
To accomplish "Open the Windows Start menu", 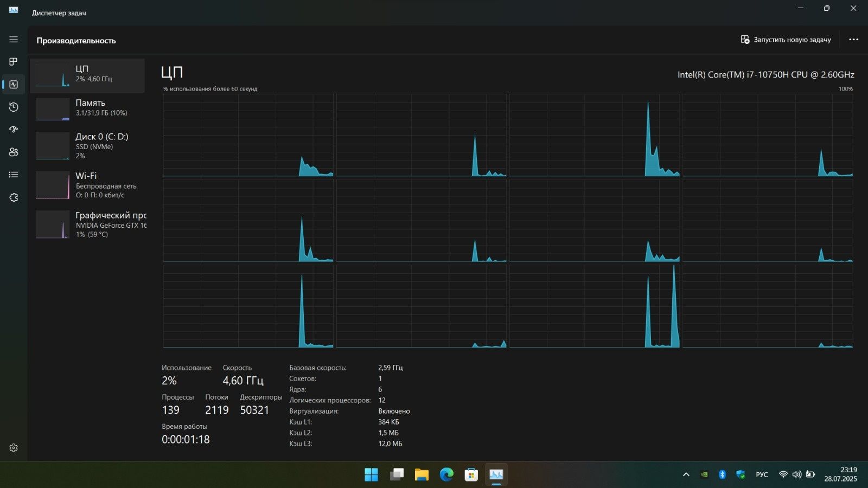I will [371, 474].
